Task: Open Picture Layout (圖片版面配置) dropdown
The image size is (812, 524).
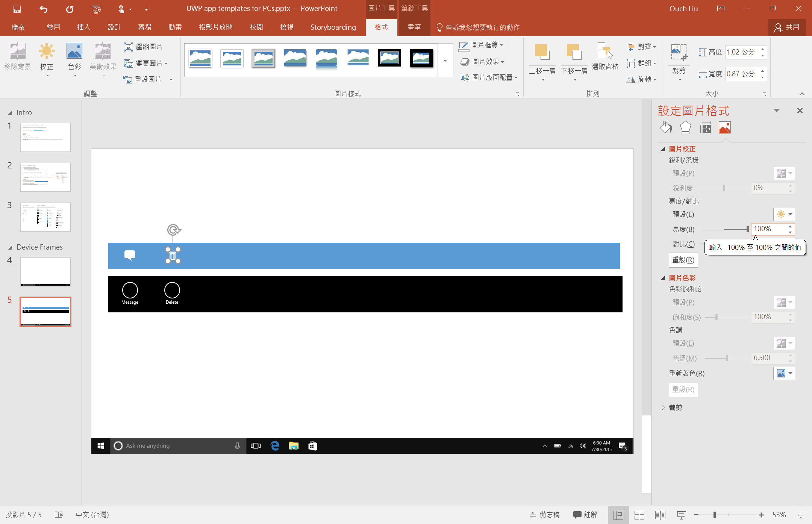Action: click(x=489, y=77)
